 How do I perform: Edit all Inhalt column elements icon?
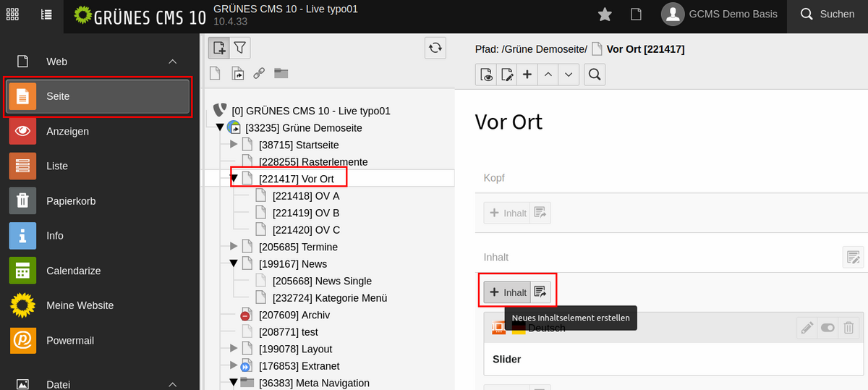(853, 257)
